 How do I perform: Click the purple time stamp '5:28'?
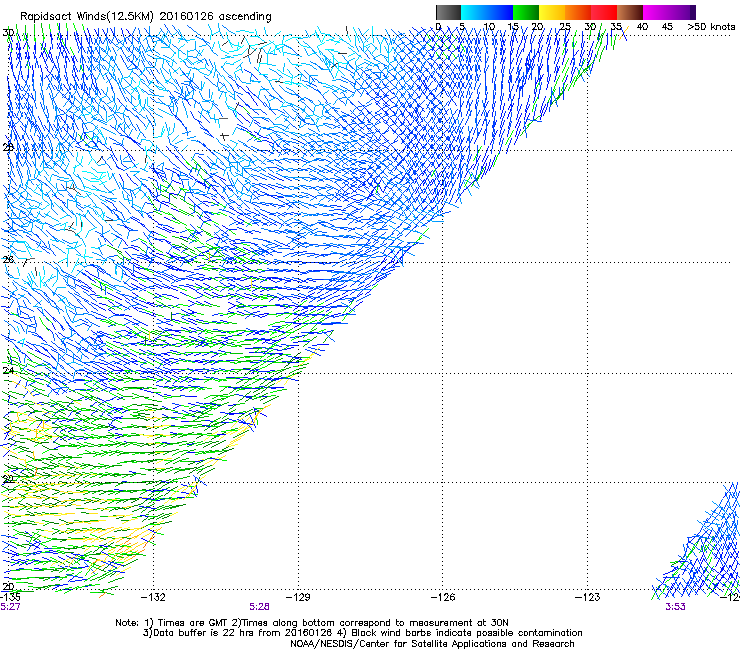pyautogui.click(x=260, y=607)
